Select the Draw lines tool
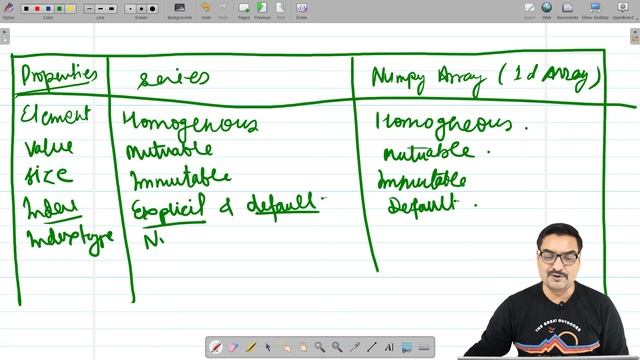640x360 pixels. (371, 347)
